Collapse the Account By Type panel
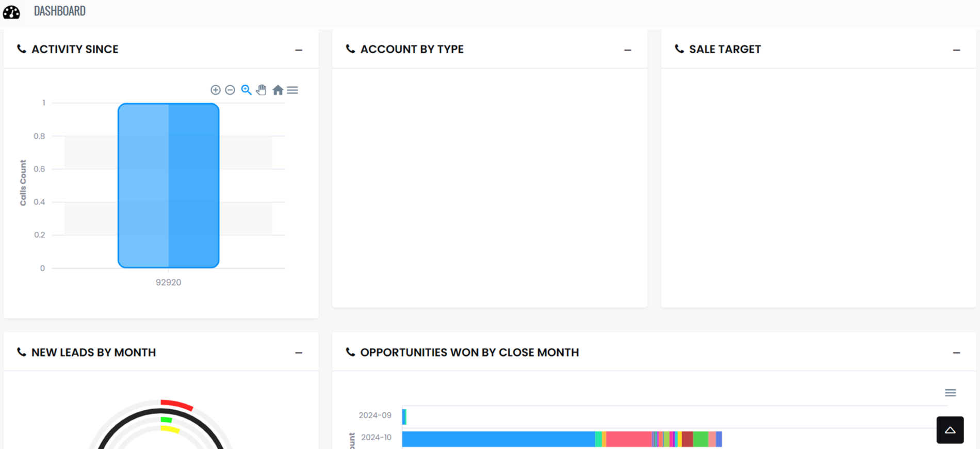 (x=627, y=50)
